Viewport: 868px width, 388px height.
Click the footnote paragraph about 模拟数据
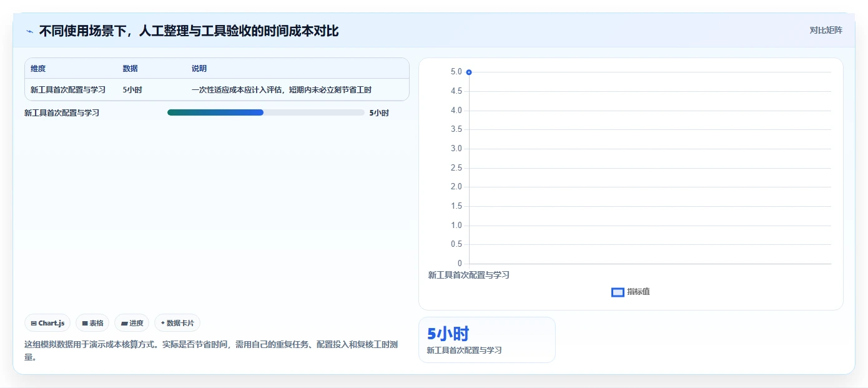pos(211,351)
